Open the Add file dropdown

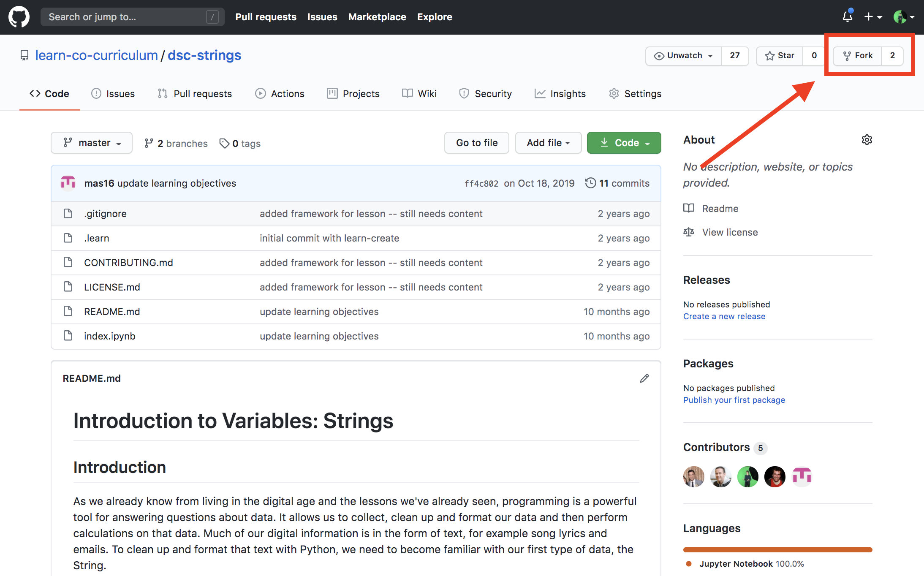pos(548,143)
